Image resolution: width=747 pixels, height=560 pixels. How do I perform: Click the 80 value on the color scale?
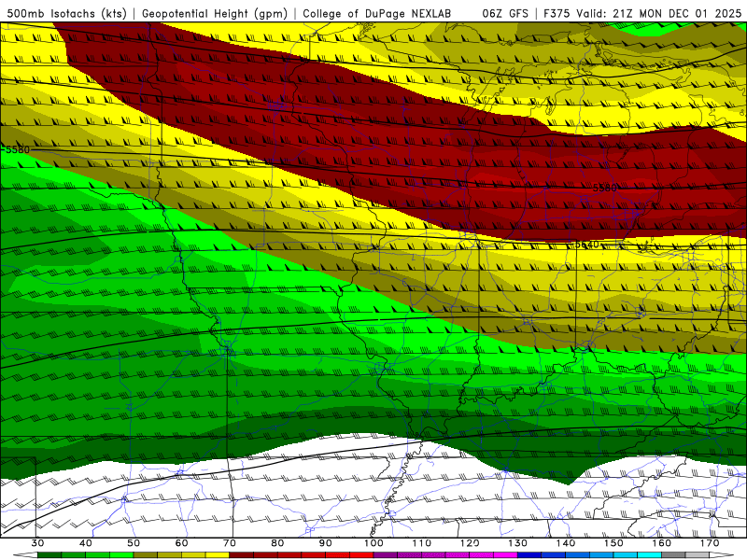pos(277,543)
